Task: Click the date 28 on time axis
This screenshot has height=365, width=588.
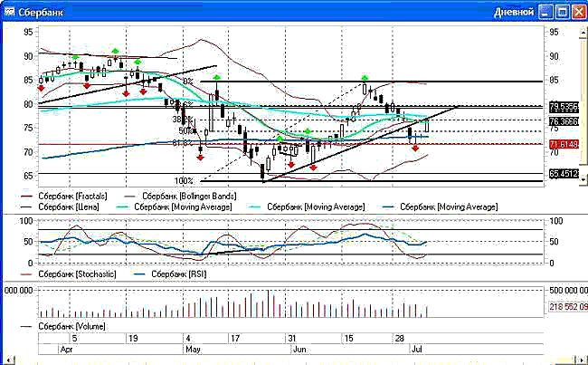Action: coord(399,339)
